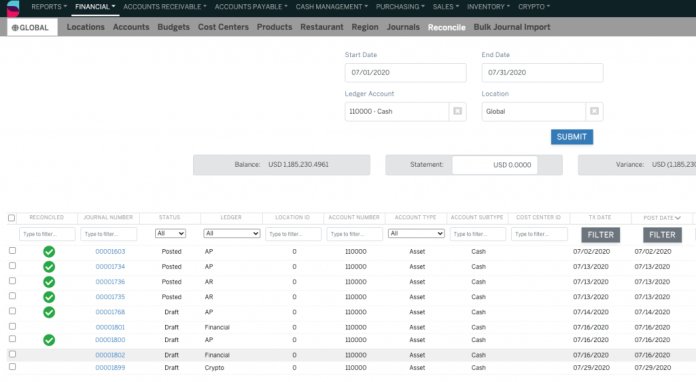Open the Global scope selector
Screen dimensions: 696x382
click(32, 27)
